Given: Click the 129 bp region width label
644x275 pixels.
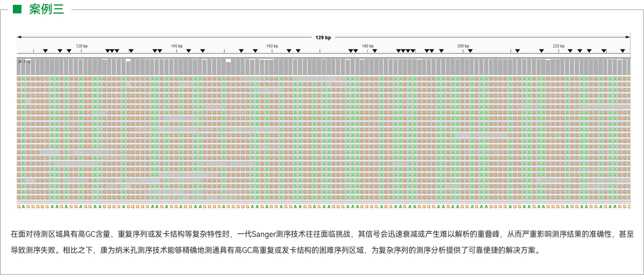Looking at the screenshot, I should [323, 38].
